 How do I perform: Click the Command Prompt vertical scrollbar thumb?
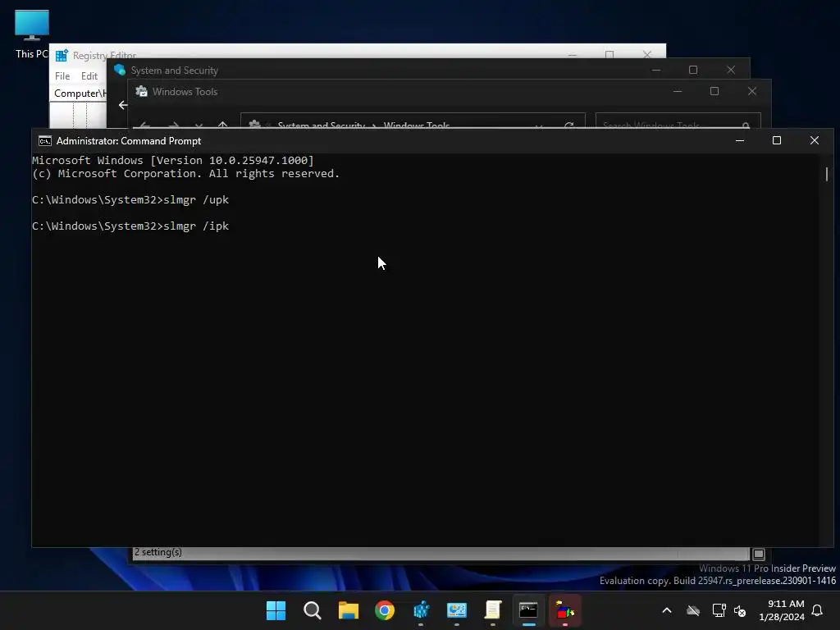827,174
